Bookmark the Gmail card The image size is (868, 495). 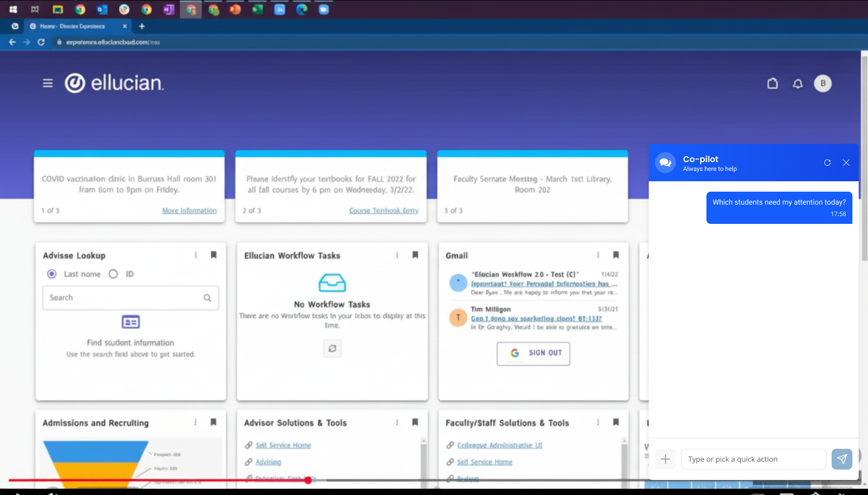[x=616, y=255]
